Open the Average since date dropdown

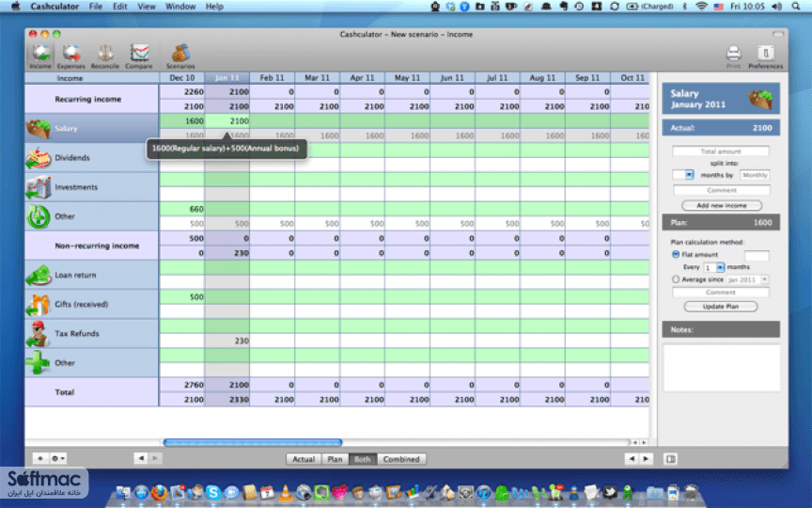click(x=748, y=279)
